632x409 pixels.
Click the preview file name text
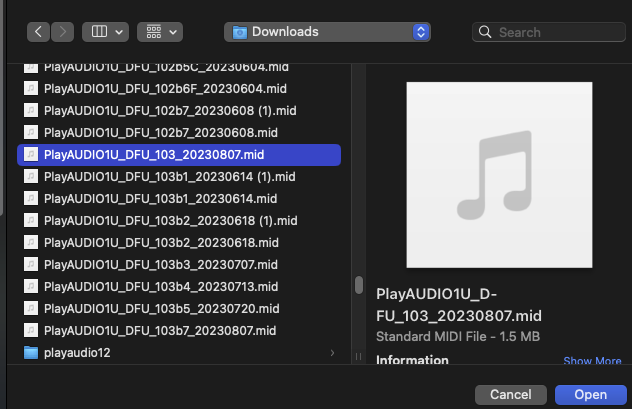459,305
